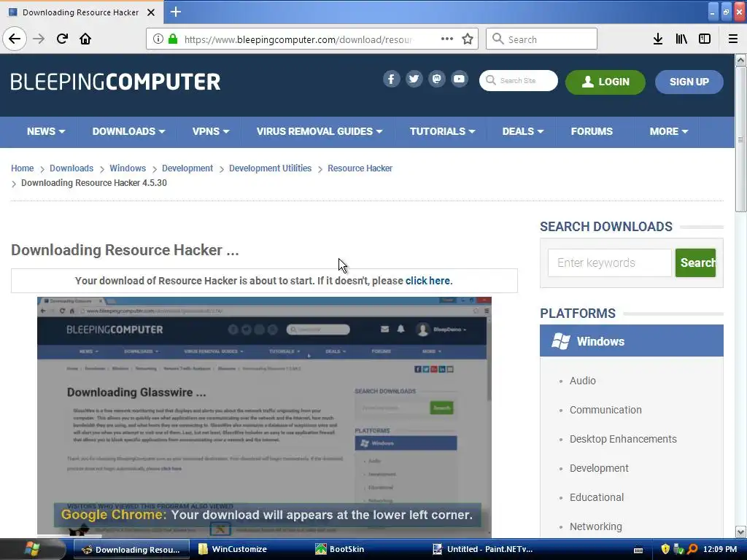
Task: Go to Home breadcrumb link
Action: coord(23,168)
